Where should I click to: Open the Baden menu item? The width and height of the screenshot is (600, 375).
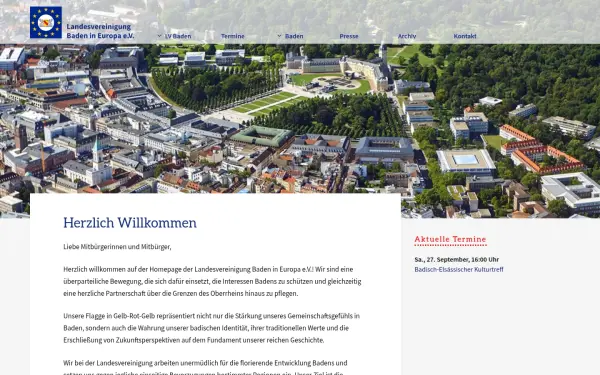click(x=294, y=36)
